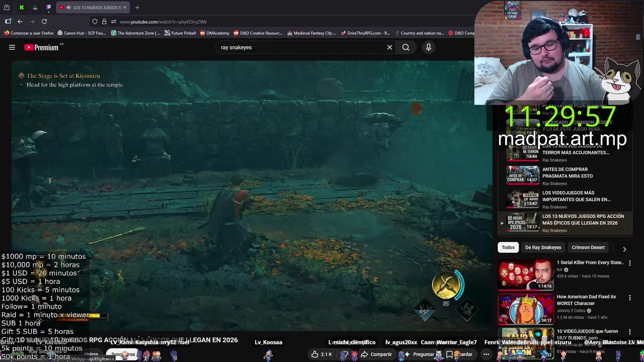
Task: Switch to the pinned Kick tab
Action: coord(22,8)
